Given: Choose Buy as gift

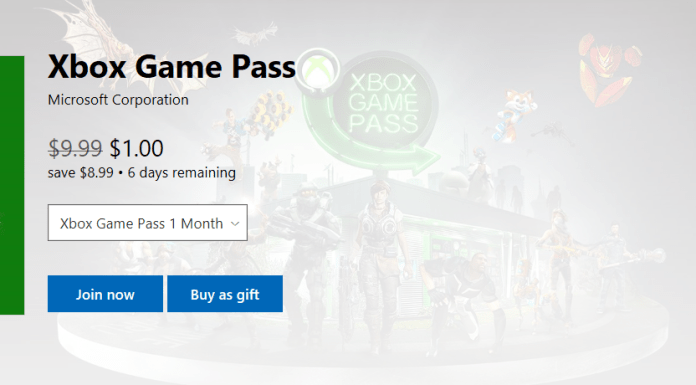Looking at the screenshot, I should [225, 294].
